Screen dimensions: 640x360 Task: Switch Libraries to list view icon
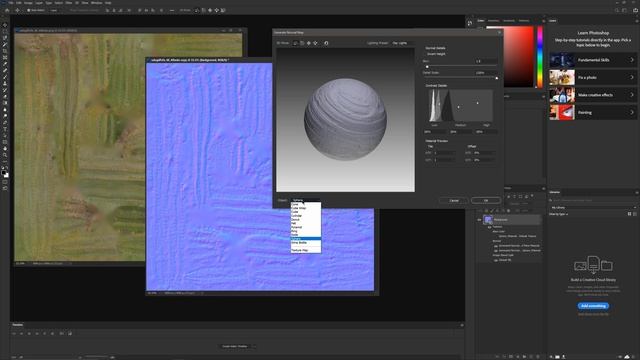tap(635, 214)
